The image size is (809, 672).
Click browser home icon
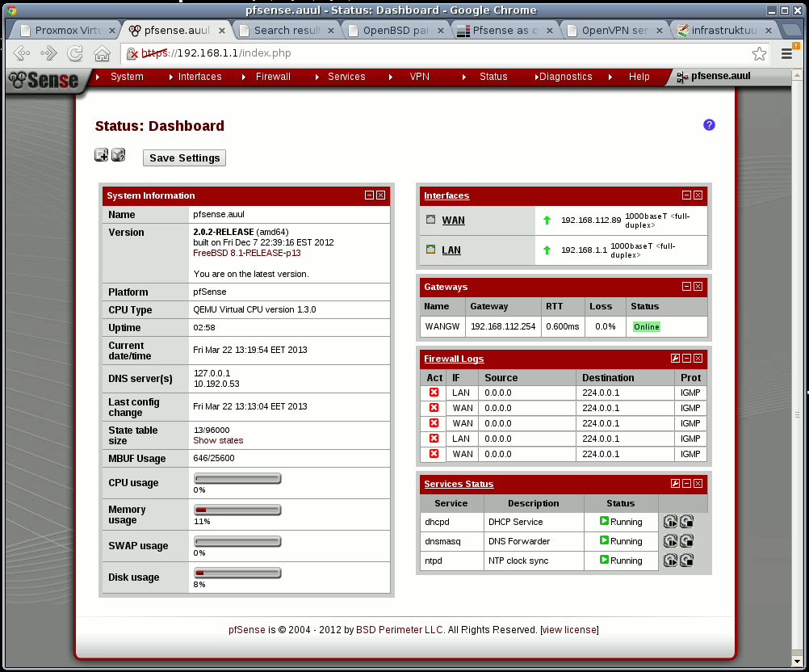[x=103, y=53]
